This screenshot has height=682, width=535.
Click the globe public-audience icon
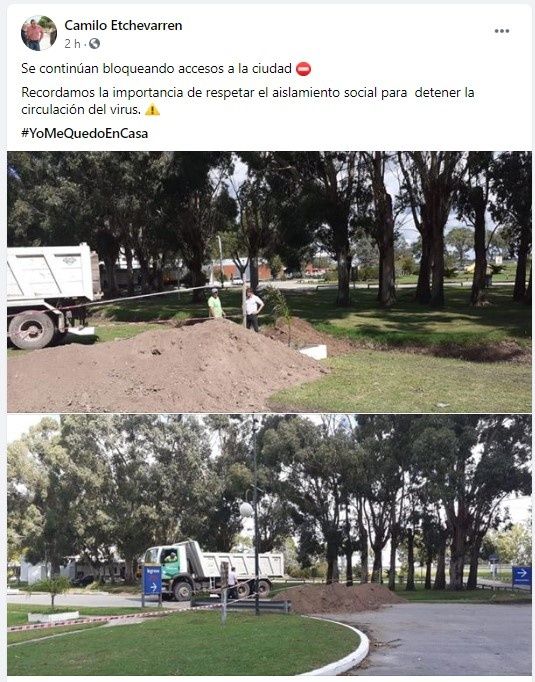94,43
